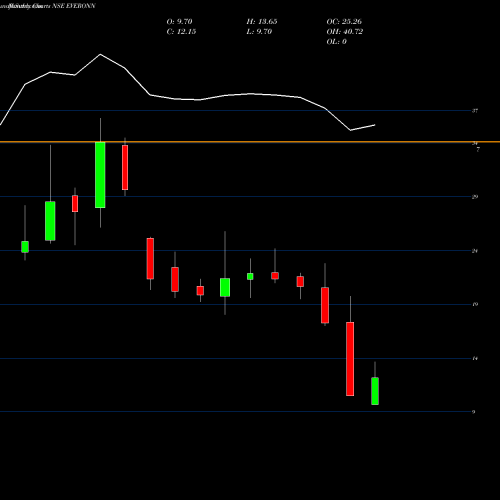500x500 pixels.
Task: Click the low value L: 9.70
Action: click(259, 32)
